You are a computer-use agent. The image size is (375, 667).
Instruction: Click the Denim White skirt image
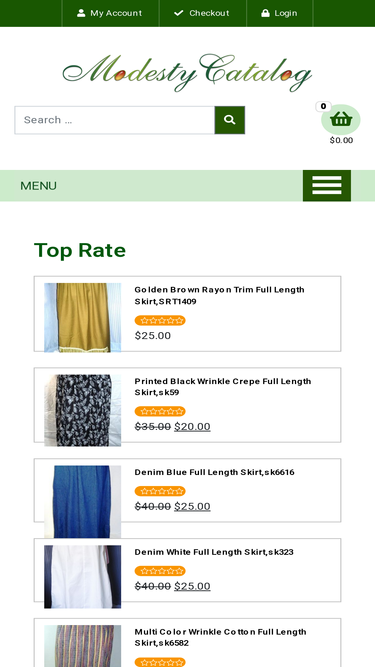pyautogui.click(x=82, y=577)
